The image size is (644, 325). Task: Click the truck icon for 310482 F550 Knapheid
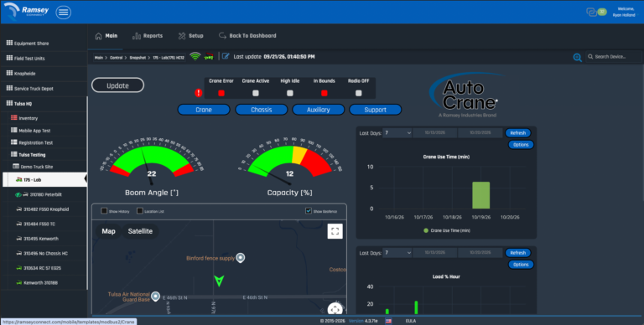(18, 209)
